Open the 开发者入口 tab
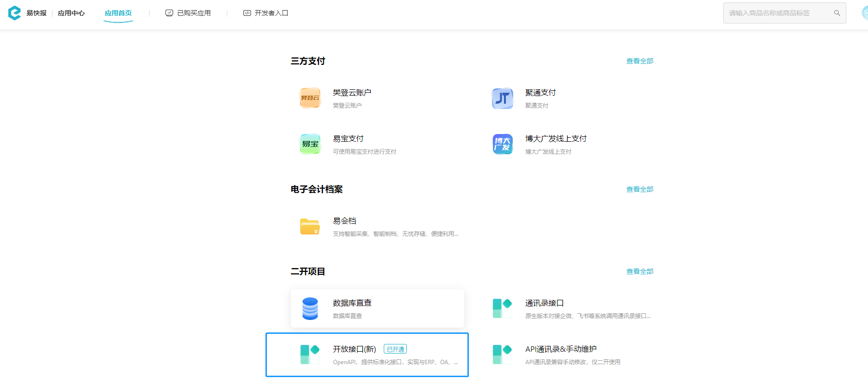Screen dimensions: 868x392 (x=266, y=13)
